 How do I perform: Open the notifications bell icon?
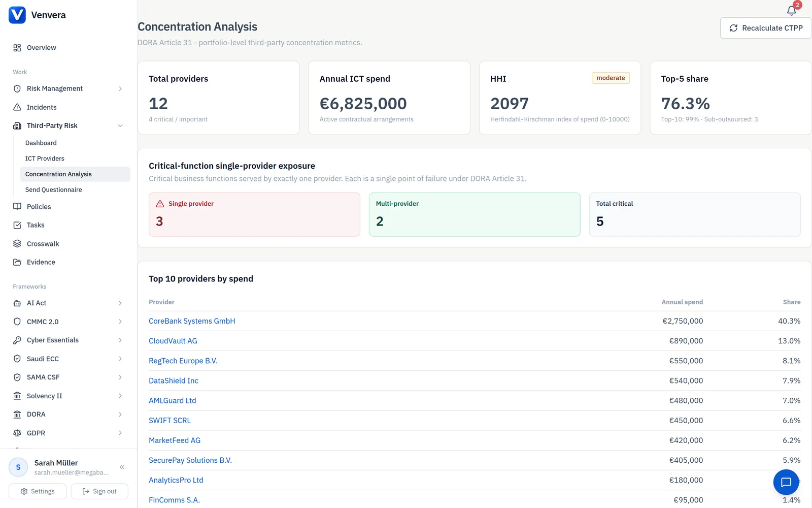[x=791, y=10]
